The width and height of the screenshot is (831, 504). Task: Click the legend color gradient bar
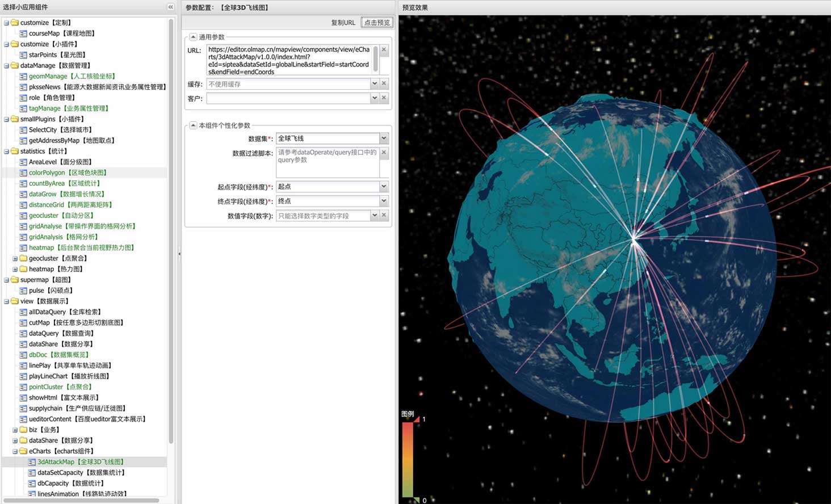click(x=408, y=460)
